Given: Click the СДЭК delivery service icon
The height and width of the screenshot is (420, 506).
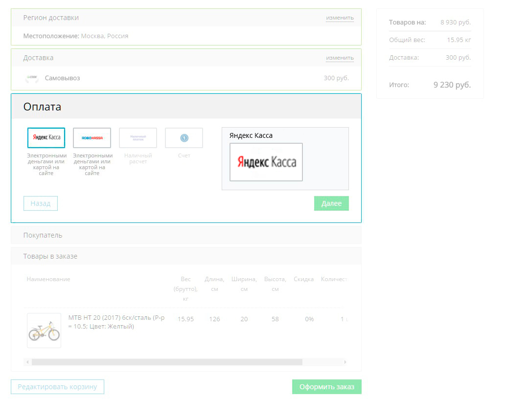Looking at the screenshot, I should click(x=32, y=78).
